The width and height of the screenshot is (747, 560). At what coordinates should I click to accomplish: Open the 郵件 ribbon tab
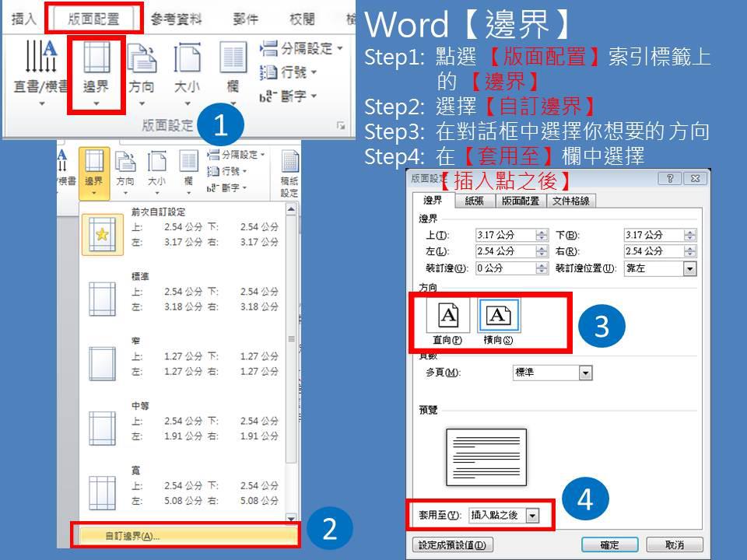pyautogui.click(x=246, y=19)
